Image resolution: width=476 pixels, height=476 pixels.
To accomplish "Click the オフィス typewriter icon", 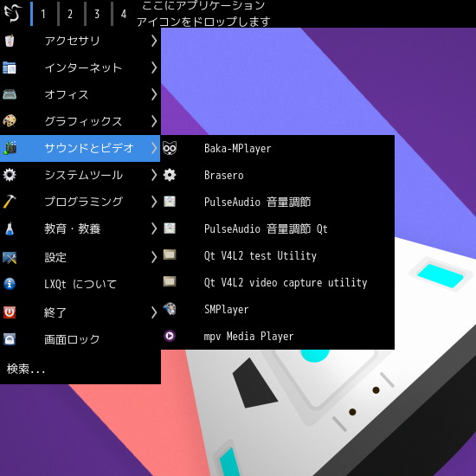I will 10,94.
